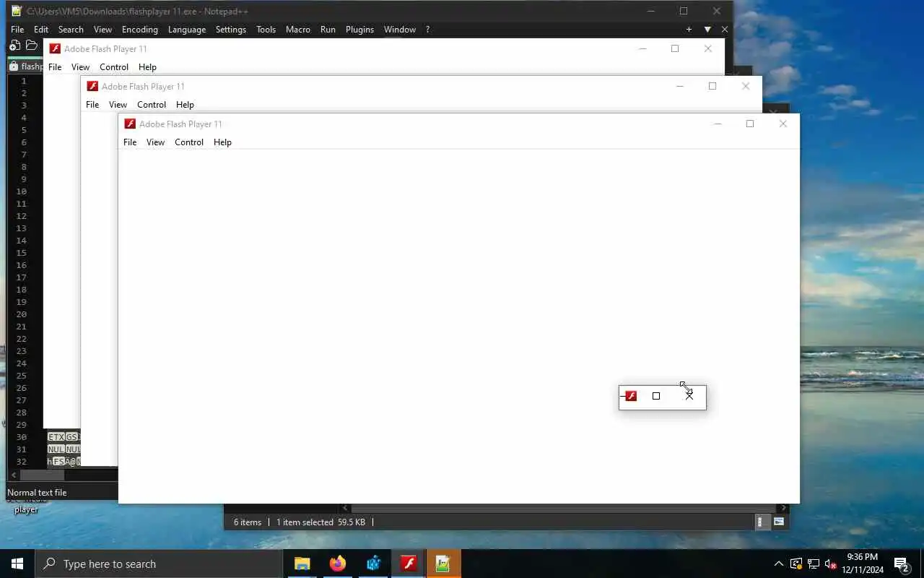Viewport: 924px width, 578px height.
Task: Click line number 15 in Notepad++ margin
Action: pos(21,253)
